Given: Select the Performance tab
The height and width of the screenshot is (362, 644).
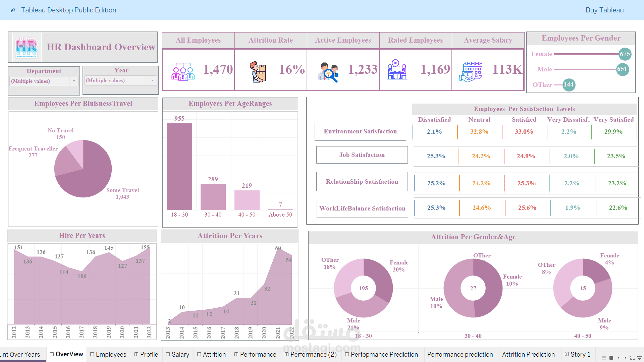Looking at the screenshot, I should (x=255, y=354).
